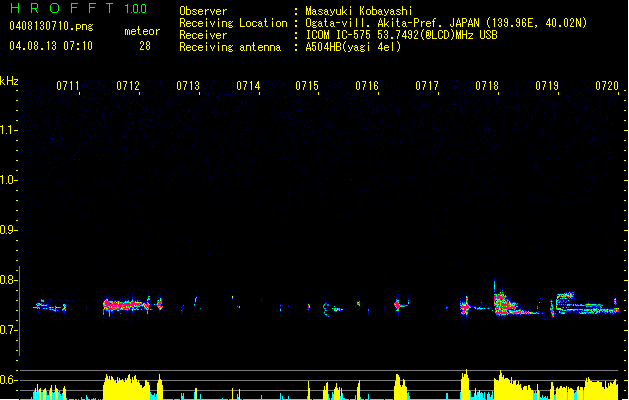Screen dimensions: 629x400
Task: Click the date stamp 04.08.13 07:10
Action: 51,46
